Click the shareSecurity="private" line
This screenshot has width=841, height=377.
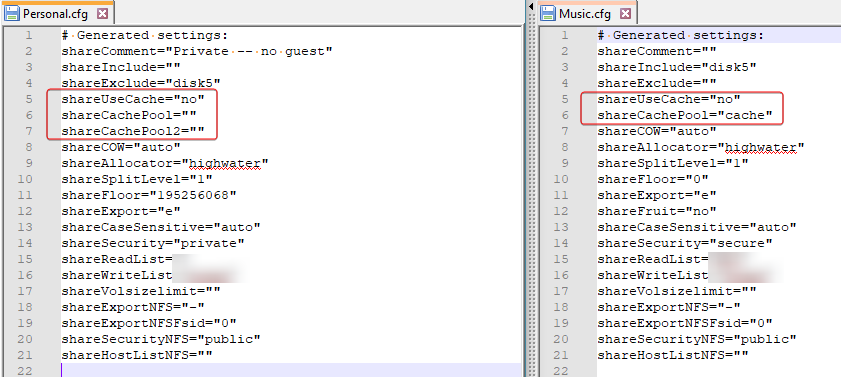153,243
